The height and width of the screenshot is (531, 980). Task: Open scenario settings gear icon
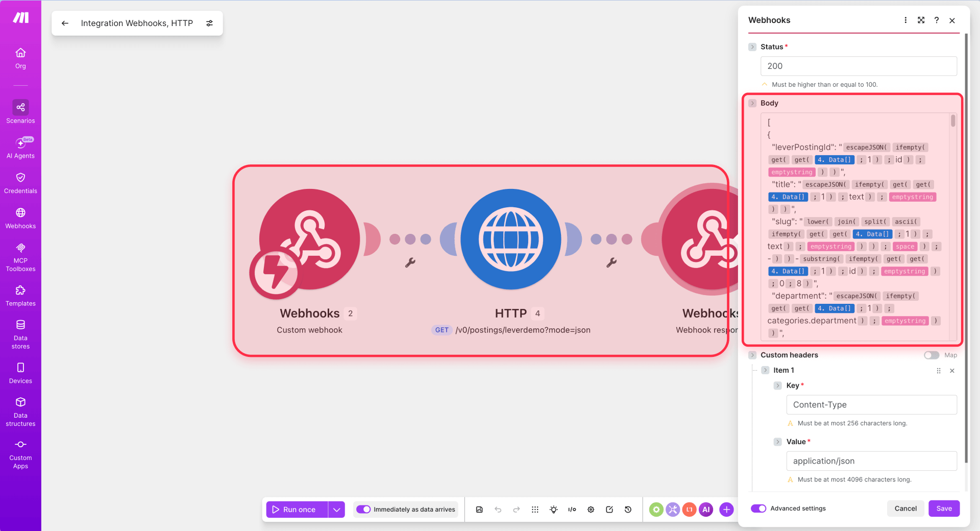coord(591,509)
